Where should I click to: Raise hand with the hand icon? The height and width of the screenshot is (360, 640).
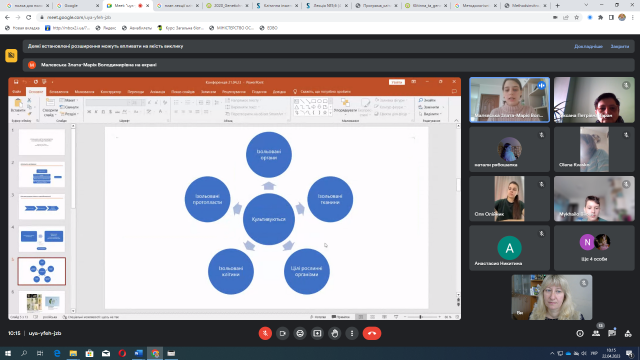point(335,333)
